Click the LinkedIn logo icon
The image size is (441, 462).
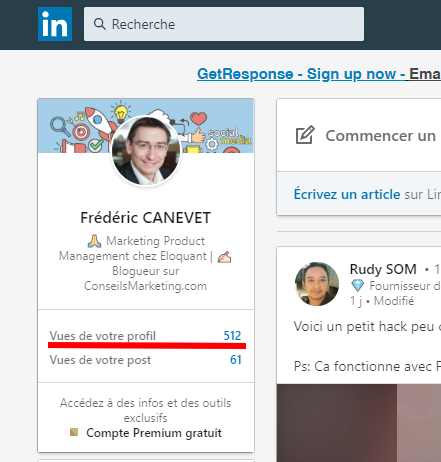55,24
